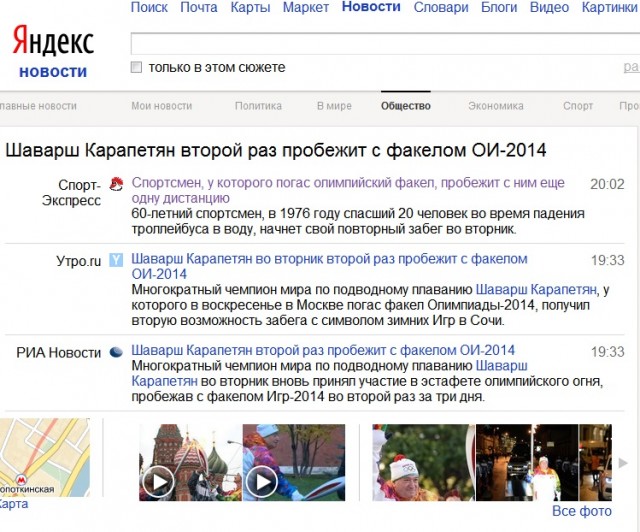Click Шаварш Карапетян link in the RIA snippet

(329, 374)
